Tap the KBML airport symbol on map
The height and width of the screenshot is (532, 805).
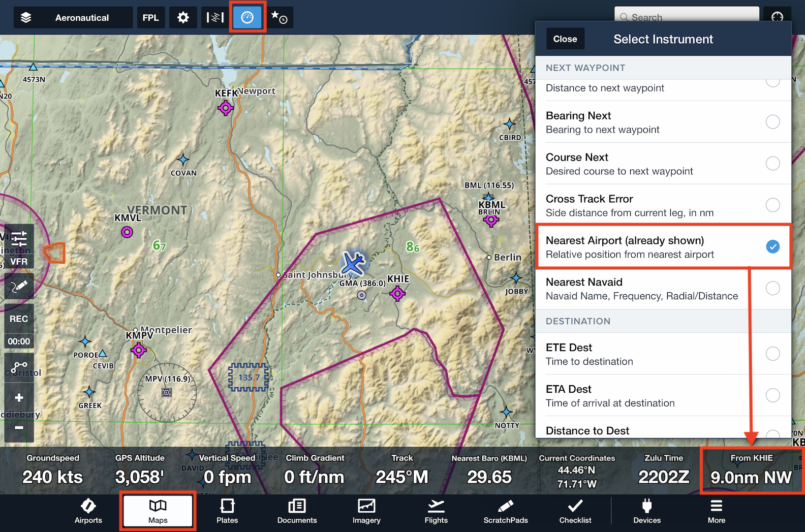coord(491,220)
